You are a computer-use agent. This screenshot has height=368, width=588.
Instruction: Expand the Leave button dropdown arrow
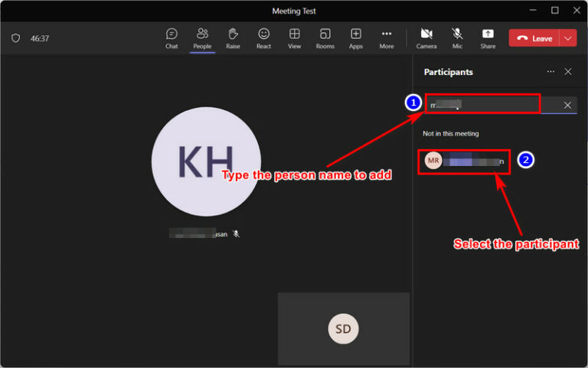[568, 38]
